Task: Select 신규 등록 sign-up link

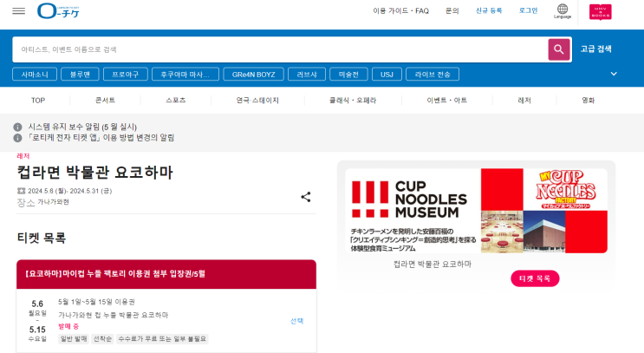Action: [489, 10]
